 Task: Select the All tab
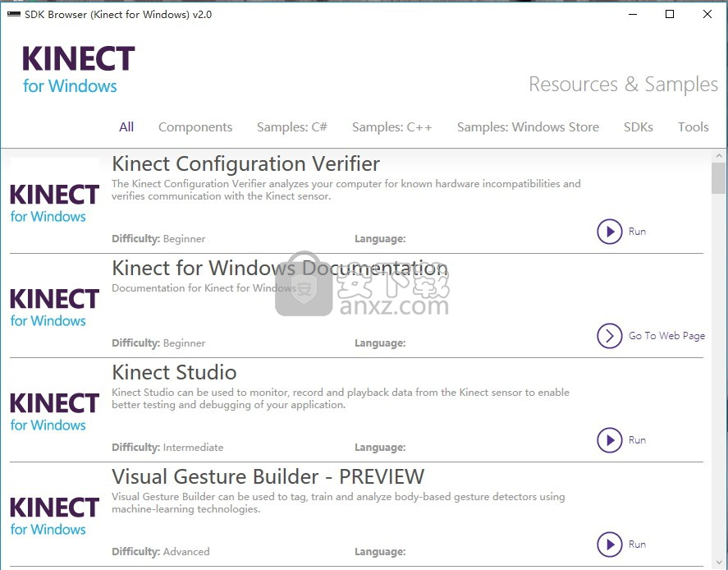[x=126, y=126]
